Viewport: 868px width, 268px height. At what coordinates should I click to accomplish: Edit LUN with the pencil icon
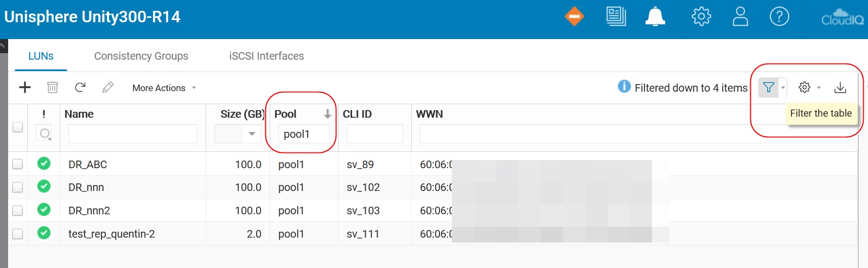point(108,87)
